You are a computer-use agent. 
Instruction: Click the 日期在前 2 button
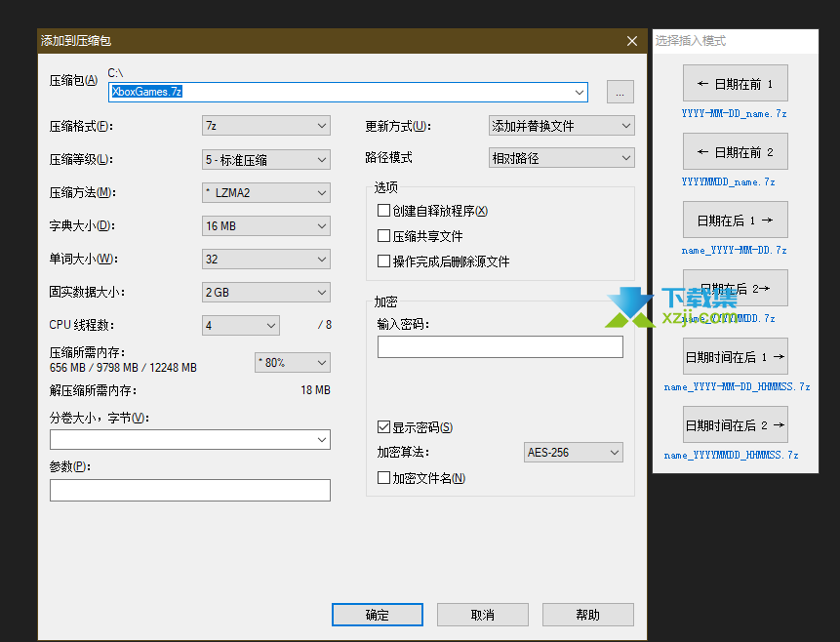click(x=735, y=151)
